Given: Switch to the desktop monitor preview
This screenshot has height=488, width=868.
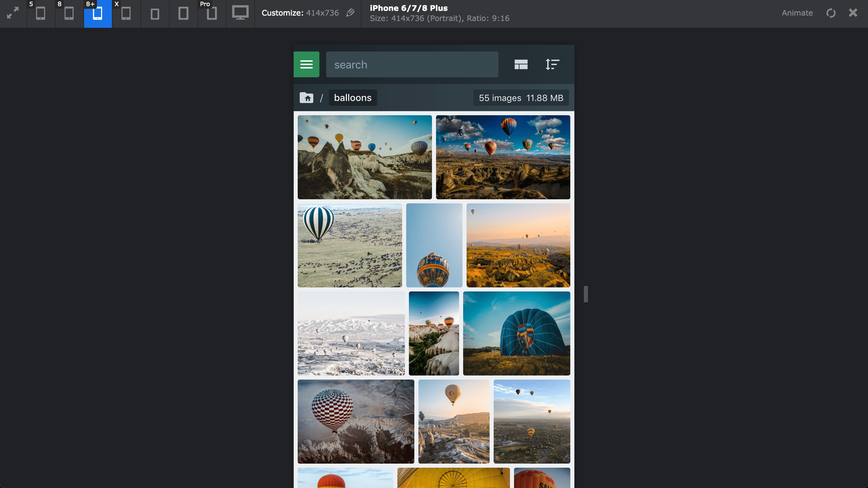Looking at the screenshot, I should [x=240, y=14].
